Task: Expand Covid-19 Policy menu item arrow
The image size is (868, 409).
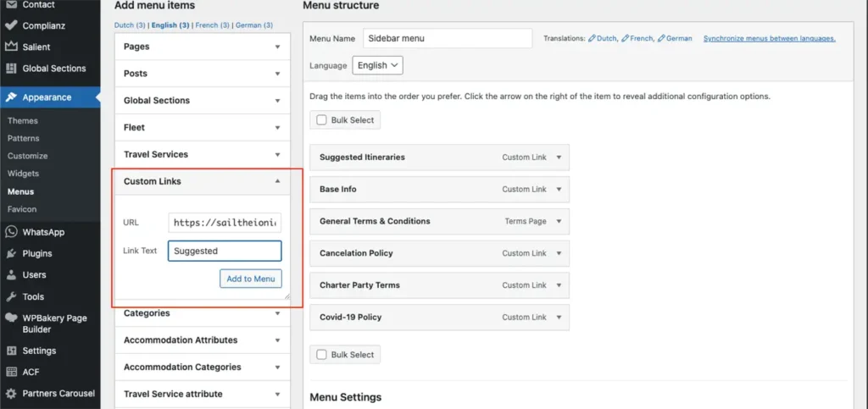Action: (559, 318)
